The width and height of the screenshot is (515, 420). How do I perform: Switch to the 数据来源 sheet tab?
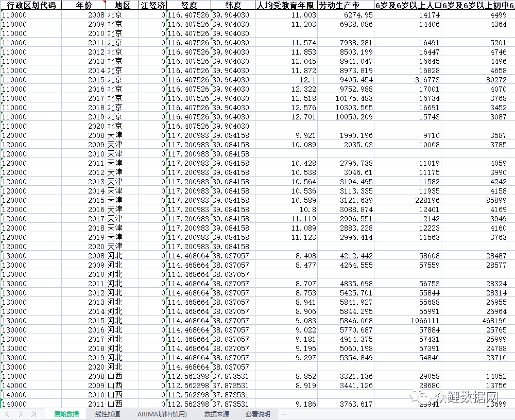(217, 414)
